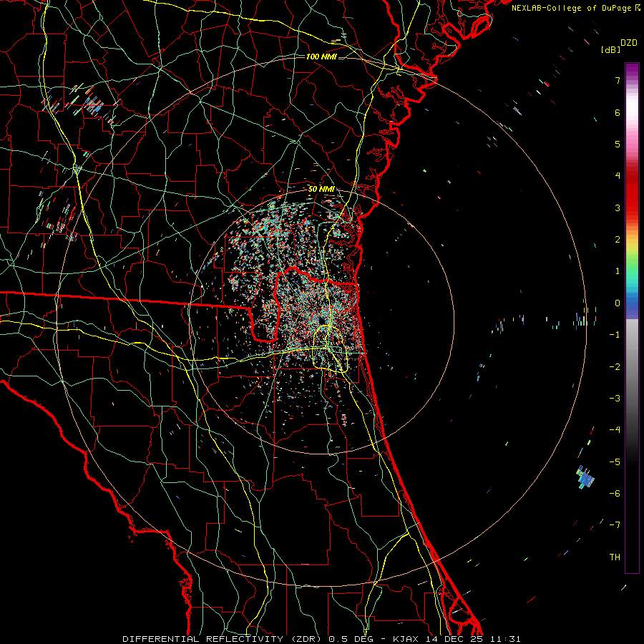Screen dimensions: 644x644
Task: Click the -1 value on color scale
Action: click(x=615, y=335)
